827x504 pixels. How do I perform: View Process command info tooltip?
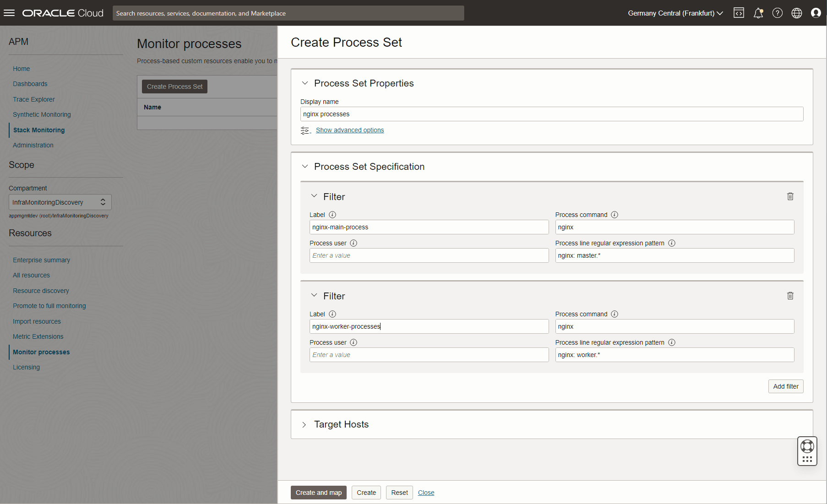[x=615, y=214]
